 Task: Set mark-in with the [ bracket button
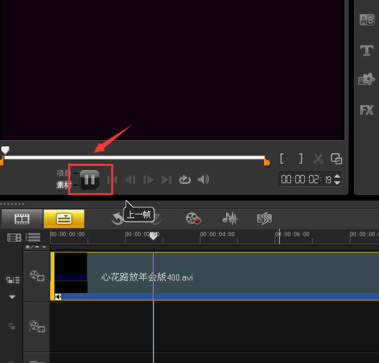pos(282,159)
